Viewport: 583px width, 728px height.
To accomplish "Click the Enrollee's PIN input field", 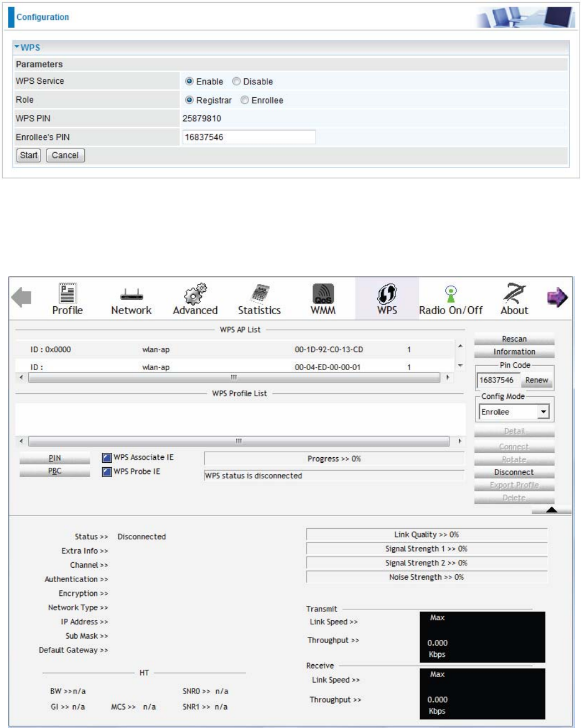I will [249, 137].
